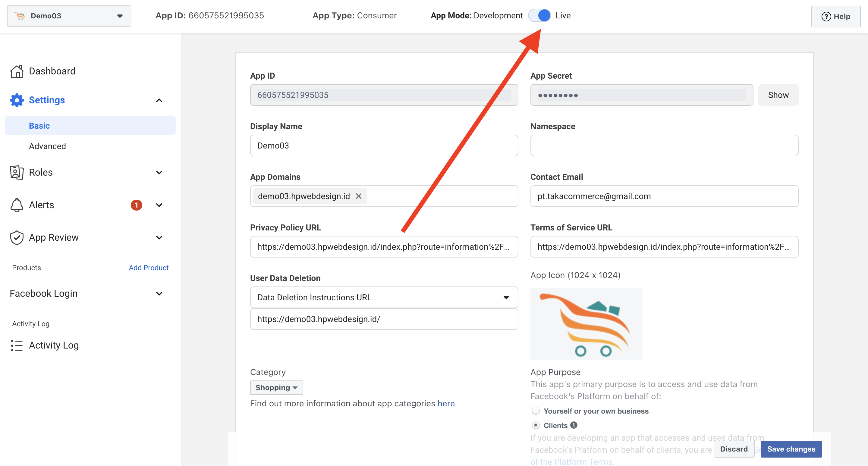Select Yourself or your own business option

pyautogui.click(x=536, y=411)
